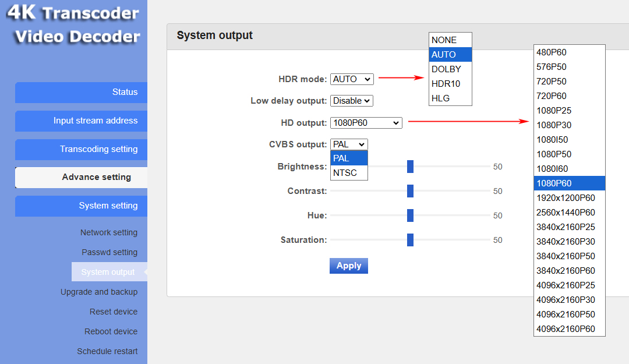Click the Hue slider handle
The height and width of the screenshot is (364, 629).
410,215
